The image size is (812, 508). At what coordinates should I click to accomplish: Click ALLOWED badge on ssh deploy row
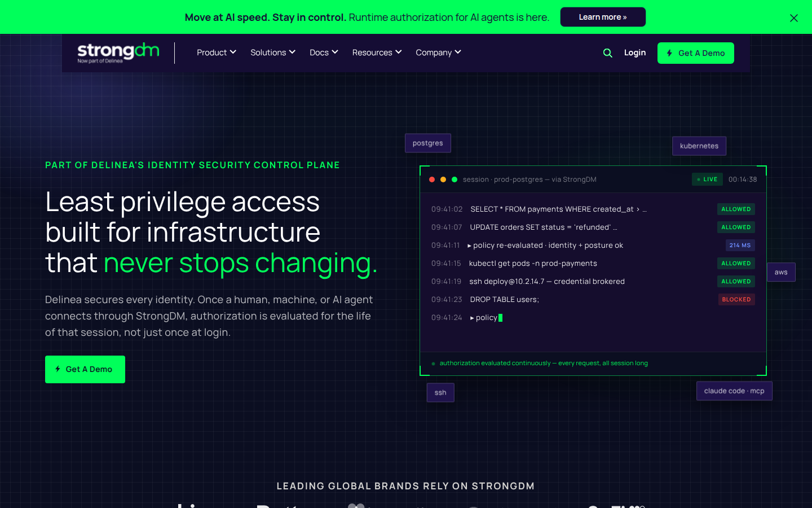(x=736, y=282)
